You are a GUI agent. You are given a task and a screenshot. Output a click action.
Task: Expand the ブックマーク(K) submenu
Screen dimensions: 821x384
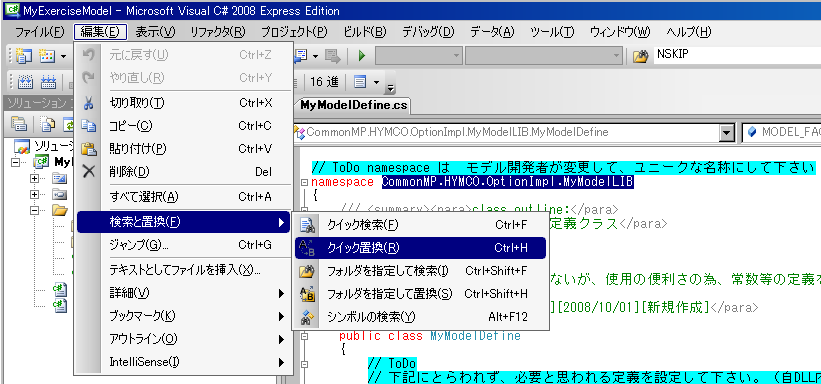(183, 316)
